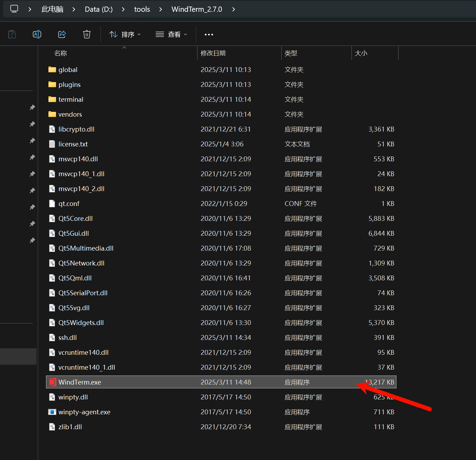Select the msvcp140_1.dll file name

tap(81, 174)
